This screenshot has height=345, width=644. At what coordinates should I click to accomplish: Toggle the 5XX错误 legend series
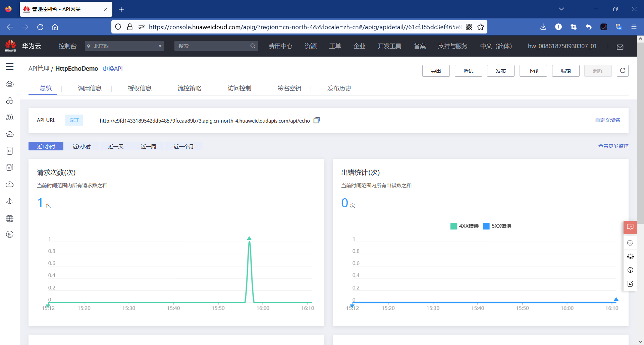pyautogui.click(x=497, y=226)
